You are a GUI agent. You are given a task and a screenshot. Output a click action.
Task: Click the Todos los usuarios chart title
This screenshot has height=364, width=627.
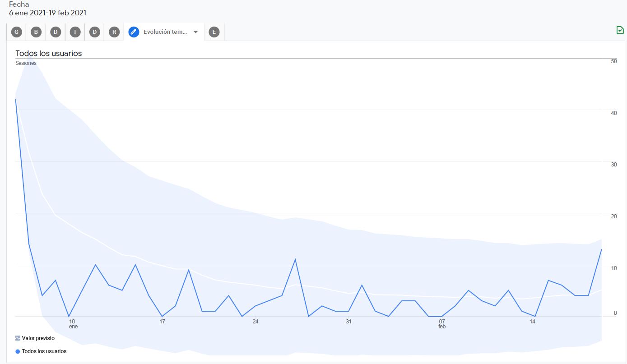49,53
